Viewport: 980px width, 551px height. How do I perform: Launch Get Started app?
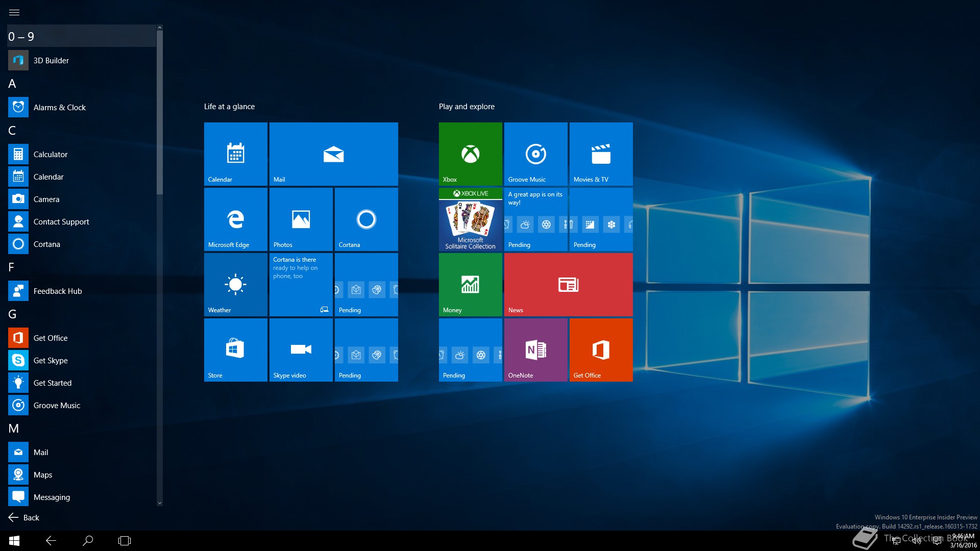tap(82, 383)
